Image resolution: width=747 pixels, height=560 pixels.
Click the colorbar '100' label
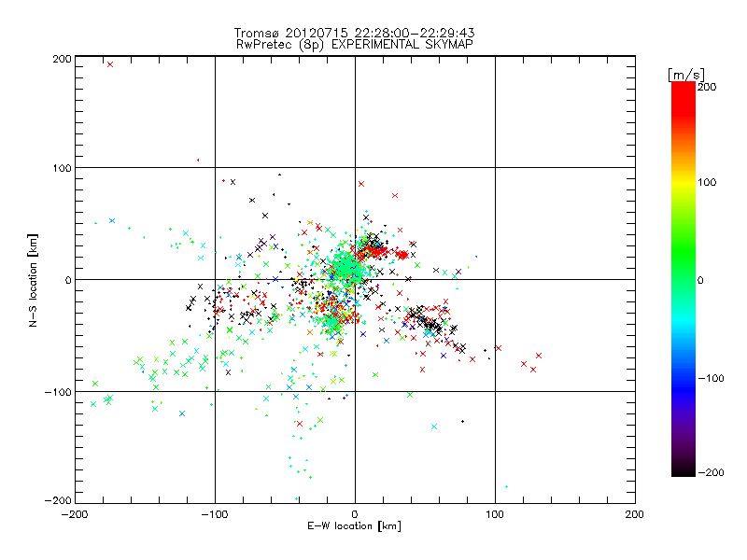point(707,182)
